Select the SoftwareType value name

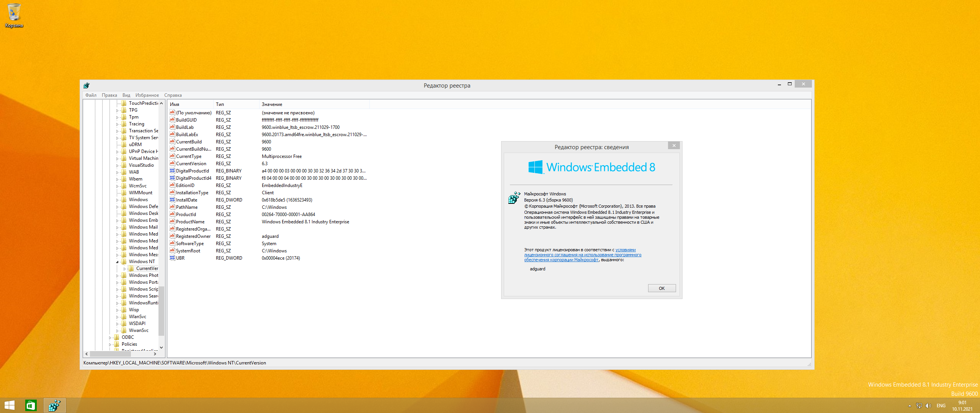[x=190, y=244]
